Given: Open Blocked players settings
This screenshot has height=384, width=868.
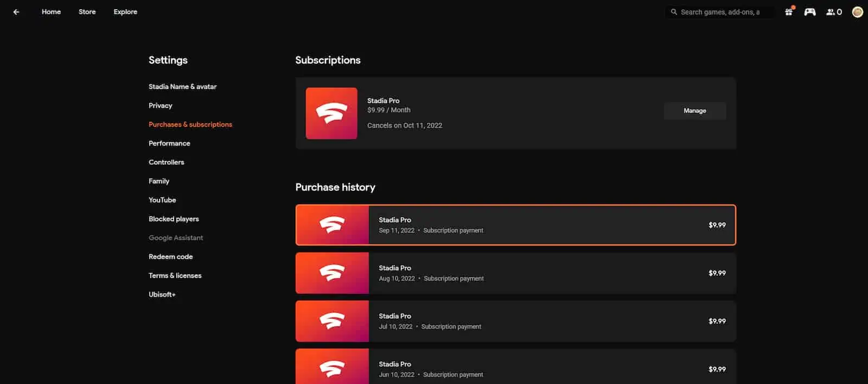Looking at the screenshot, I should pyautogui.click(x=174, y=219).
